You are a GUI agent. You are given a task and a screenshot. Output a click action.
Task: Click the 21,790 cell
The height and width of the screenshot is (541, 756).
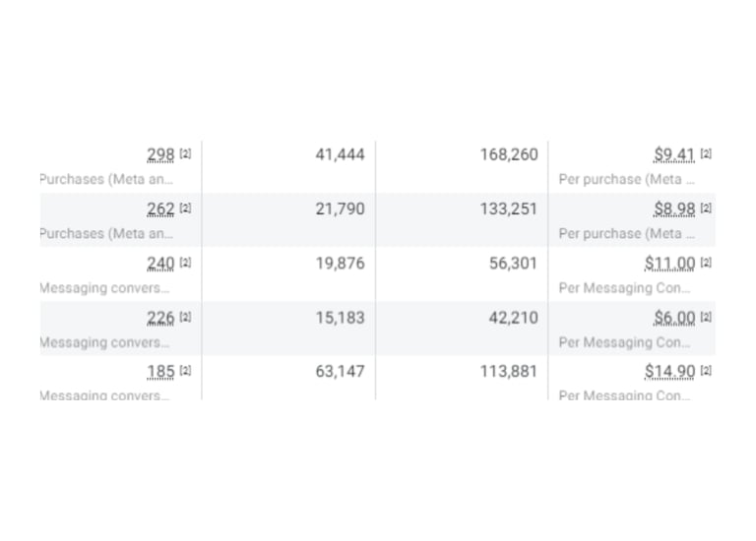tap(340, 209)
